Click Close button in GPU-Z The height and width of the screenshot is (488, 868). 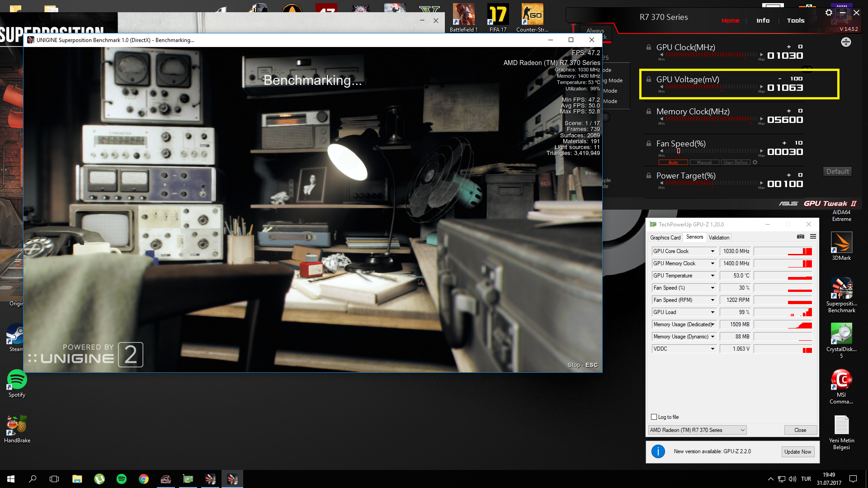[x=800, y=430]
